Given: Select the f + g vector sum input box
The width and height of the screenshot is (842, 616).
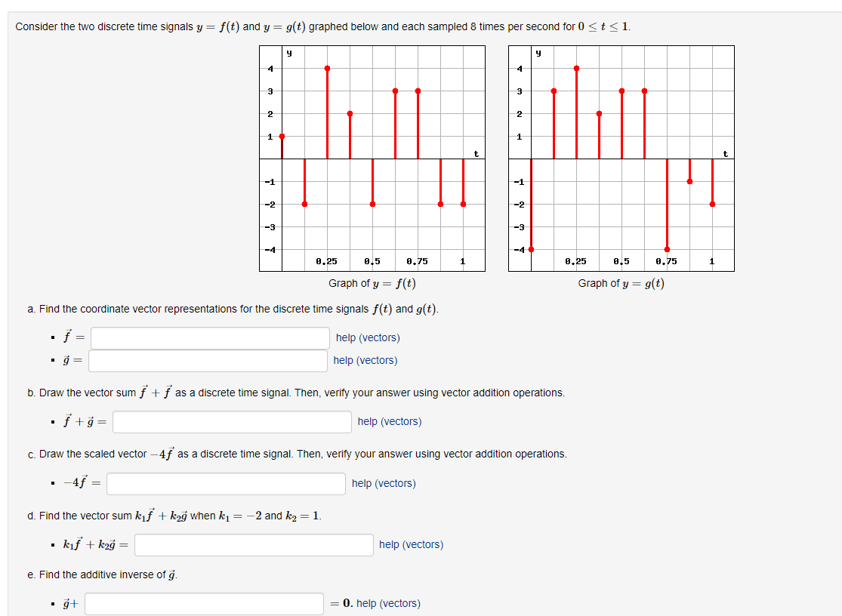Looking at the screenshot, I should (232, 421).
